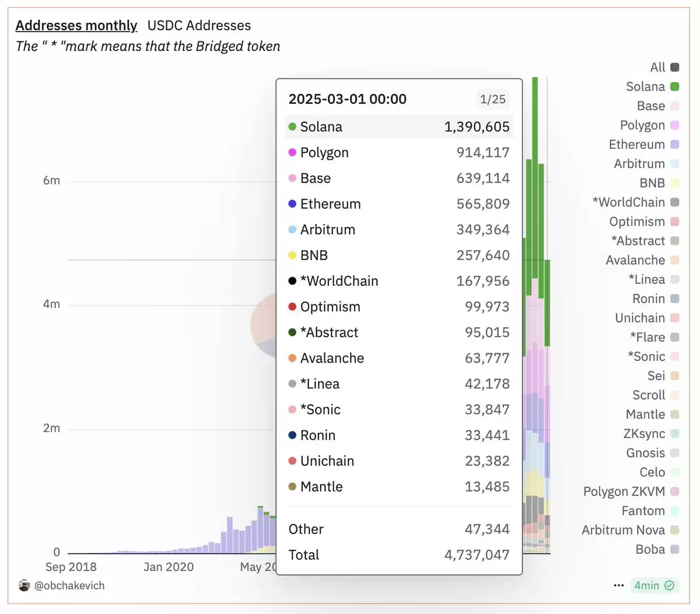Image resolution: width=700 pixels, height=614 pixels.
Task: Select ZKsync in the right-side legend
Action: (651, 433)
